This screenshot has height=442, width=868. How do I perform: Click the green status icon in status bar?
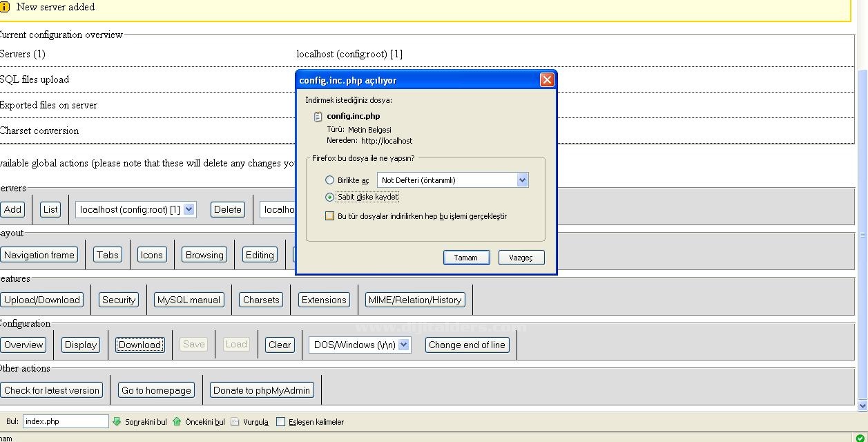pos(860,437)
